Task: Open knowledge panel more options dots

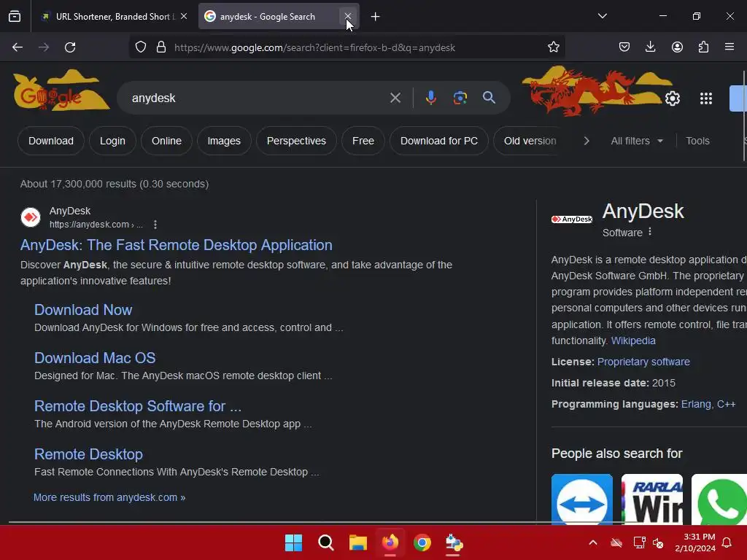Action: pos(650,232)
